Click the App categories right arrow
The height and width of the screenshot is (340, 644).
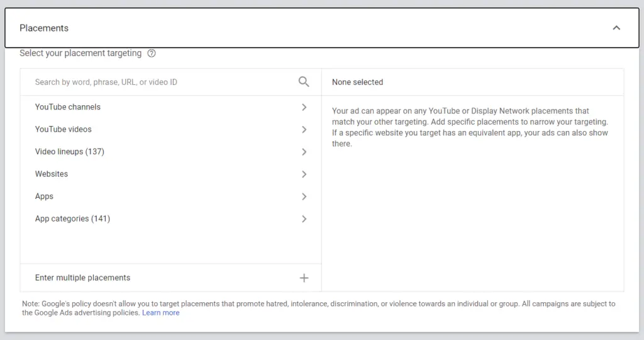point(304,219)
